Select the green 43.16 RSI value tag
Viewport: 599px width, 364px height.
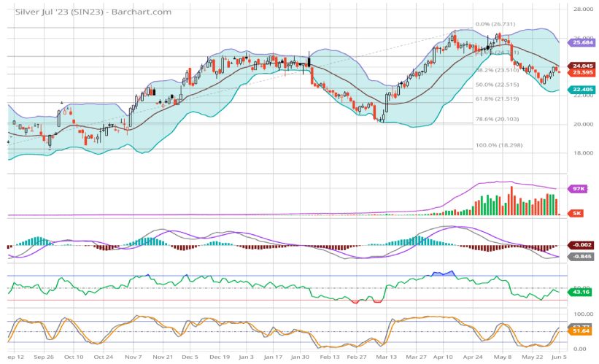[581, 293]
